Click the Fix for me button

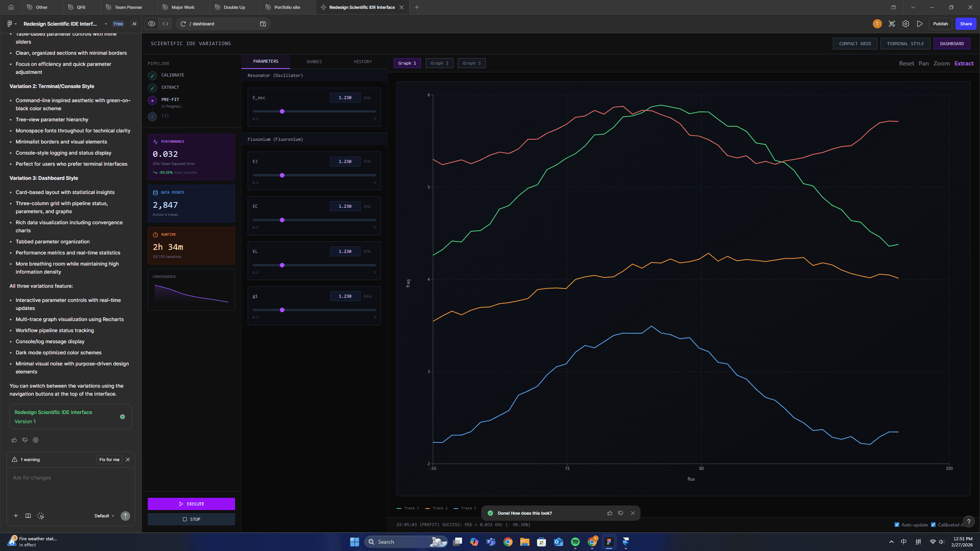(109, 460)
